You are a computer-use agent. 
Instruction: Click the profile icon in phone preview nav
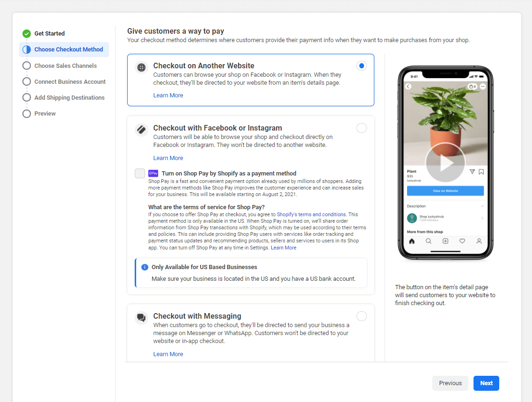(479, 241)
